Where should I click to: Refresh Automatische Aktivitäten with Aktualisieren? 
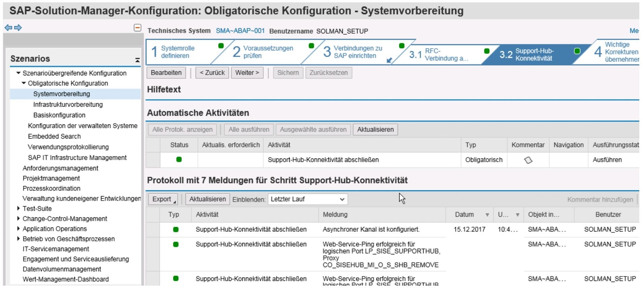click(x=375, y=130)
